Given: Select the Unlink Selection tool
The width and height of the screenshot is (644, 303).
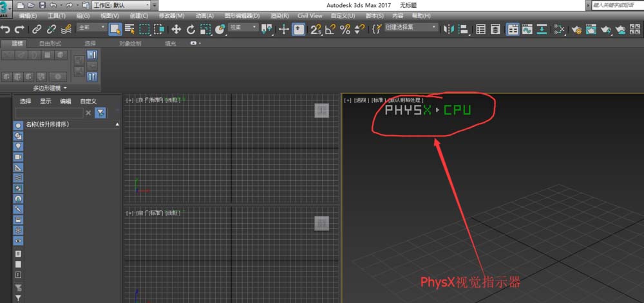Looking at the screenshot, I should (52, 29).
